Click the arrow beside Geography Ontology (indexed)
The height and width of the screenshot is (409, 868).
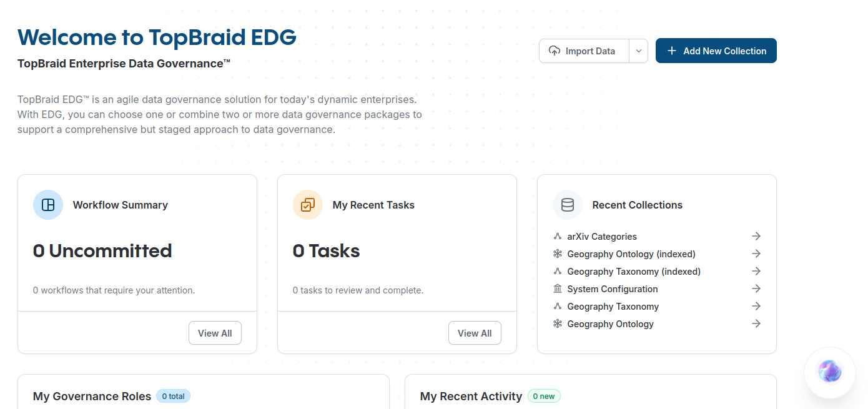pyautogui.click(x=756, y=254)
